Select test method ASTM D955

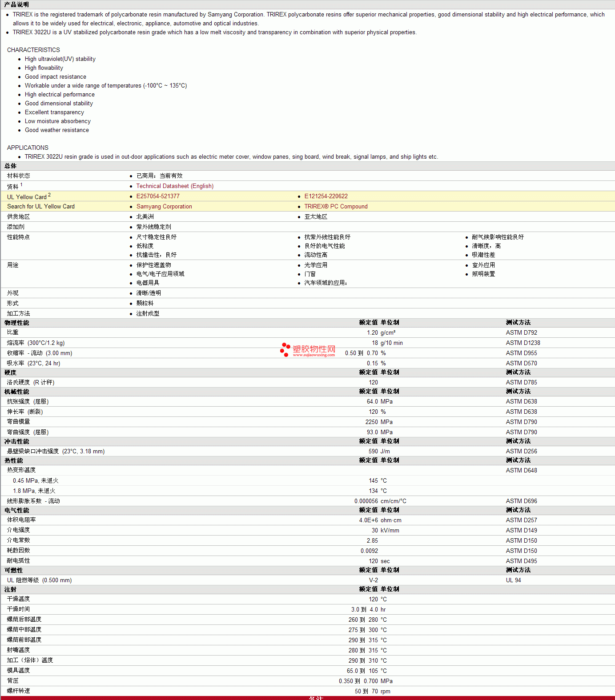522,353
